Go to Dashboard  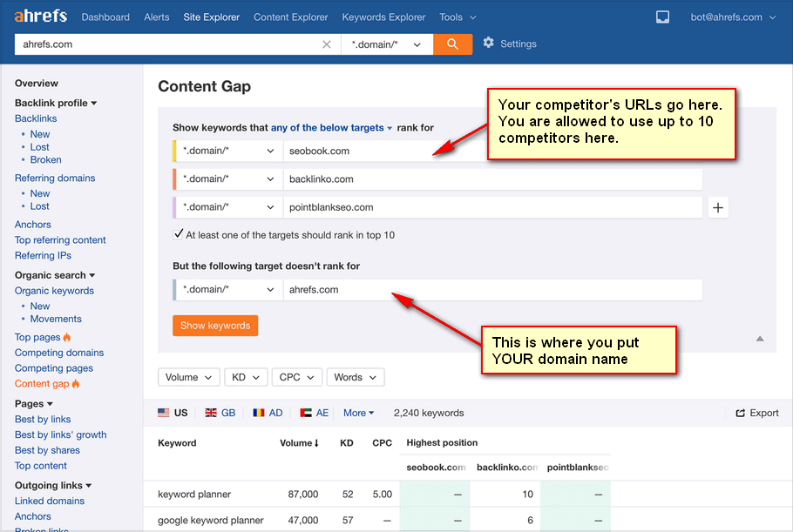(105, 17)
